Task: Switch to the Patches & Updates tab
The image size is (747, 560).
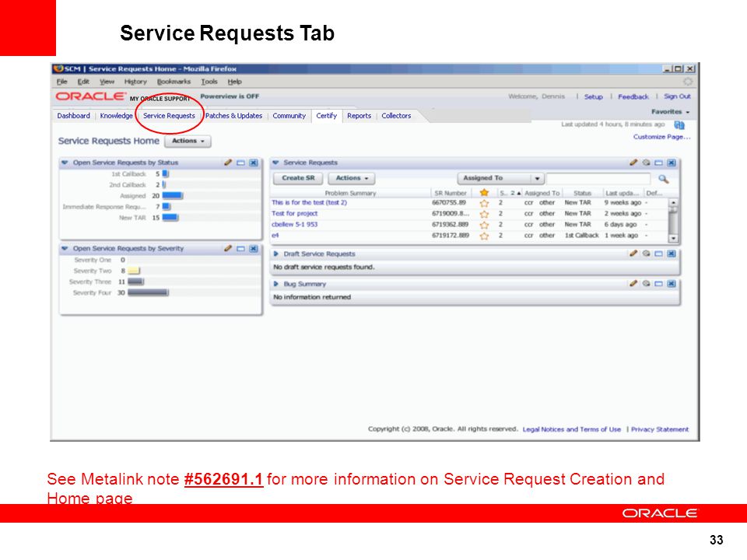Action: point(234,116)
